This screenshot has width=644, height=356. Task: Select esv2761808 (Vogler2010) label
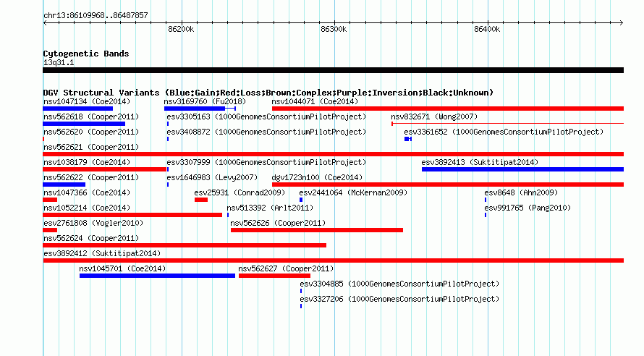pos(93,223)
